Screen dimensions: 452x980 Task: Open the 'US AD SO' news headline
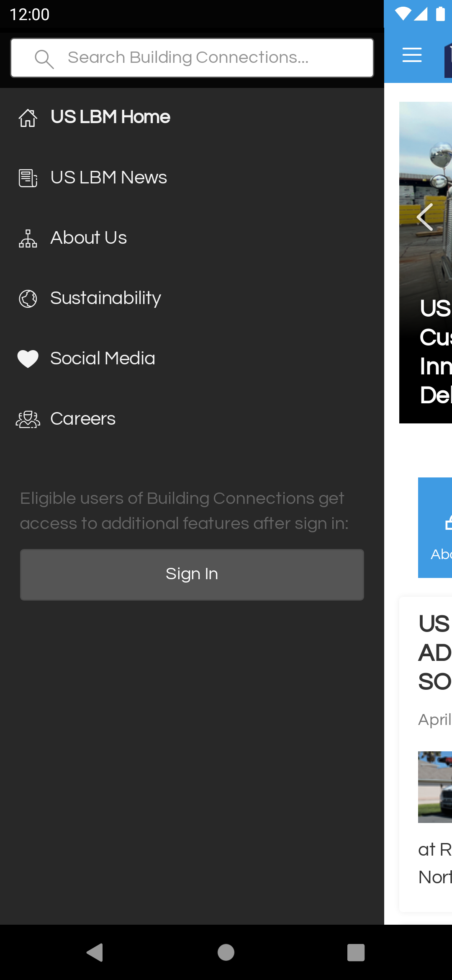click(x=435, y=652)
